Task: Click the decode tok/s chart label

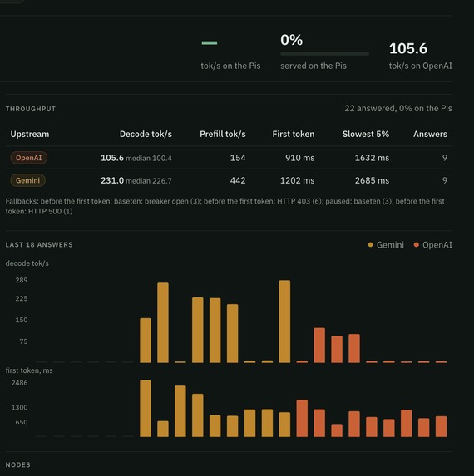Action: pos(27,263)
